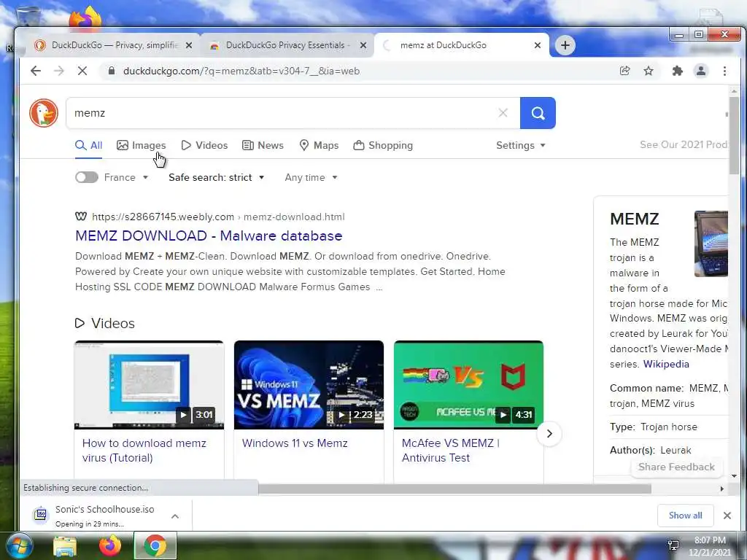Click the Videos section play icon
The width and height of the screenshot is (747, 560).
80,323
